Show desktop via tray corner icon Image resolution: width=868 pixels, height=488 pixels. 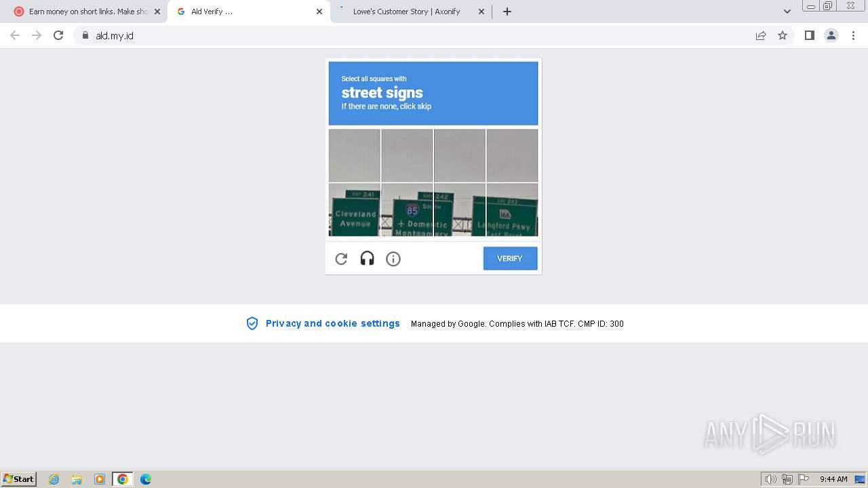(860, 479)
